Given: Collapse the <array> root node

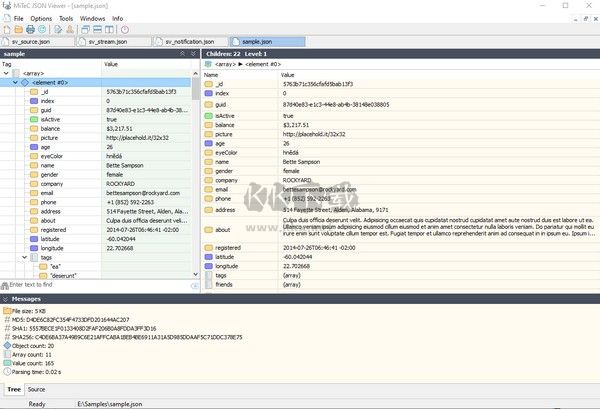Looking at the screenshot, I should click(x=6, y=74).
